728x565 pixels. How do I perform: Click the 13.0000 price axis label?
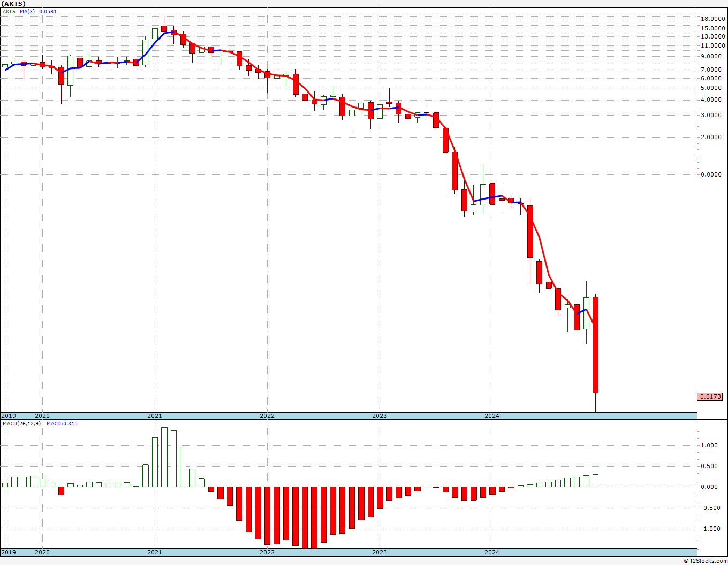[x=712, y=36]
